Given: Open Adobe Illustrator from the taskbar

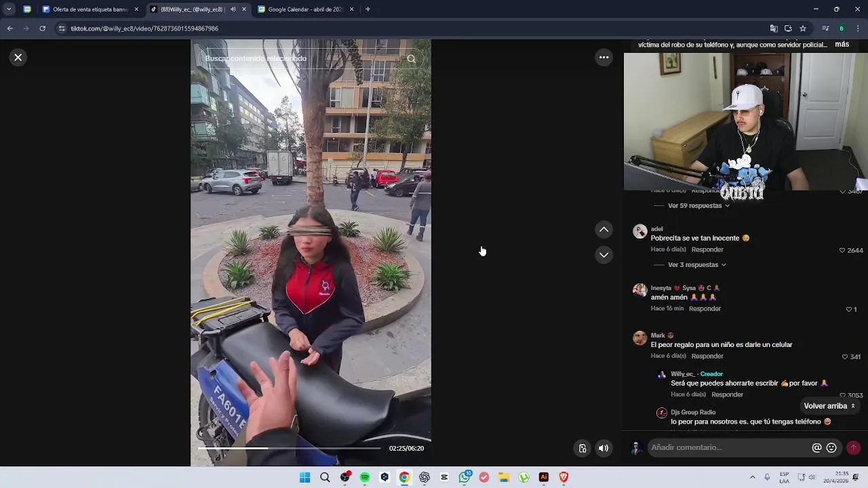Looking at the screenshot, I should [x=544, y=477].
